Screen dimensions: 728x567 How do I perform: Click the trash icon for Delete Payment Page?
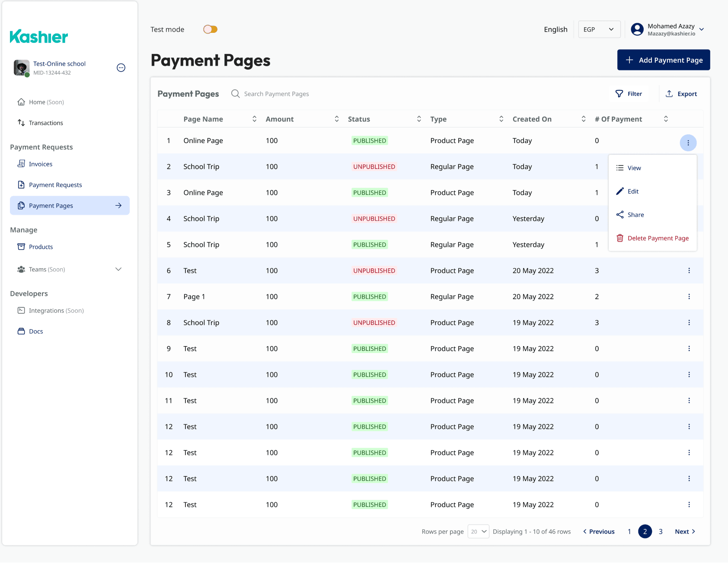620,238
